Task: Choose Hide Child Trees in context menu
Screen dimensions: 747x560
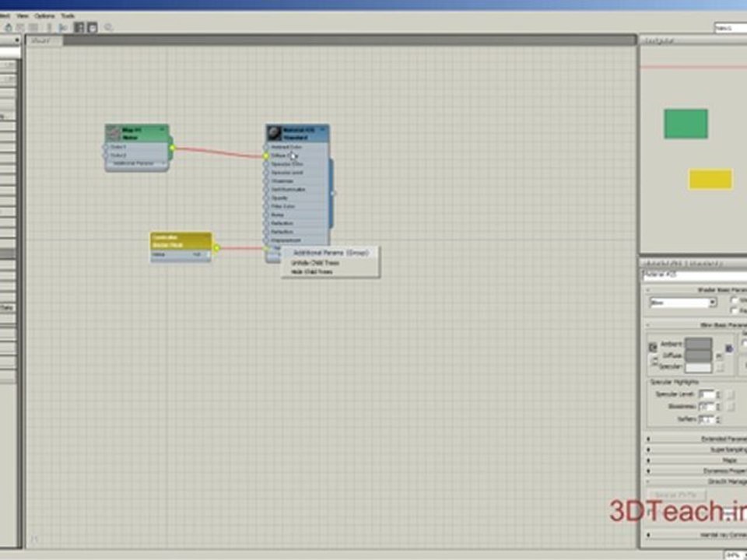Action: point(312,272)
